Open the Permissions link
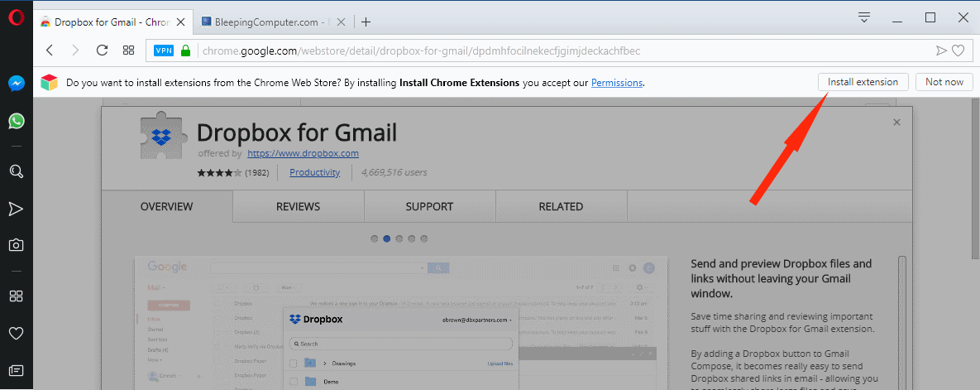Image resolution: width=980 pixels, height=390 pixels. pos(617,82)
